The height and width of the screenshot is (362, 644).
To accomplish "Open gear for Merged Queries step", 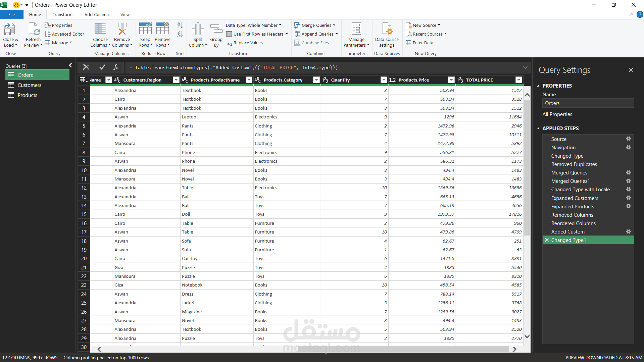I will point(629,172).
